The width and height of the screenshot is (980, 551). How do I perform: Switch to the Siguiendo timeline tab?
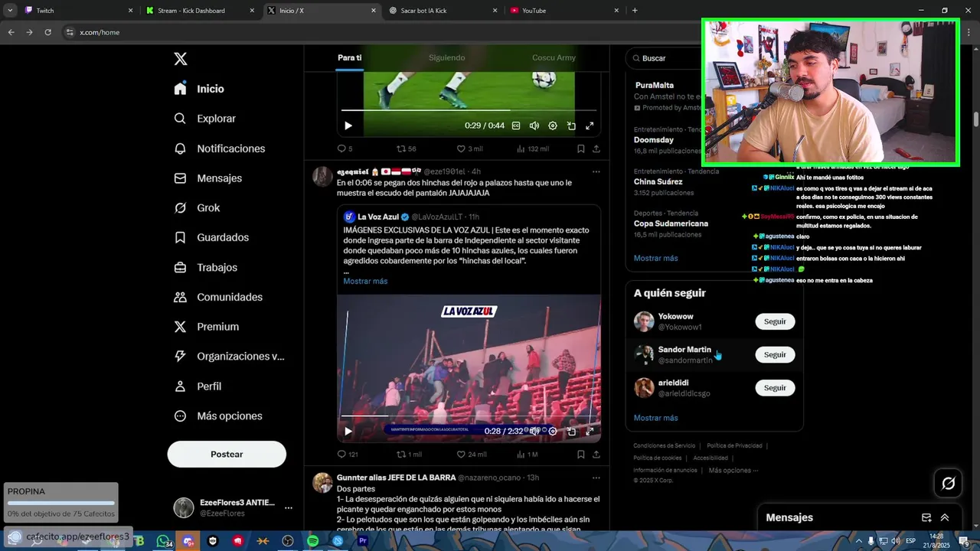pos(446,57)
